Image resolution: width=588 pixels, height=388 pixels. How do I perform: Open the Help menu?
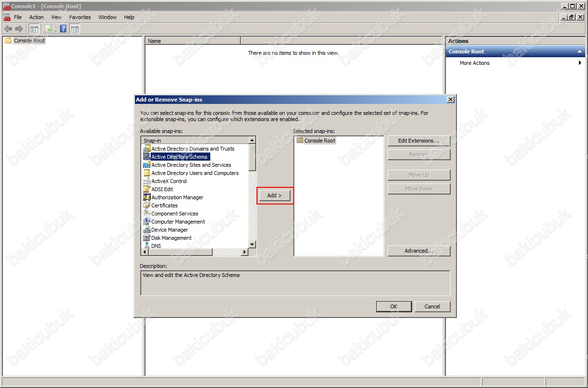(x=129, y=17)
